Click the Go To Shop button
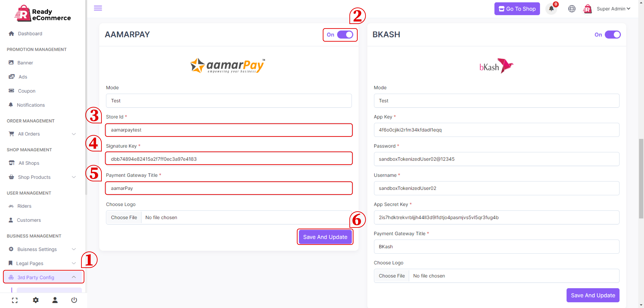 517,9
